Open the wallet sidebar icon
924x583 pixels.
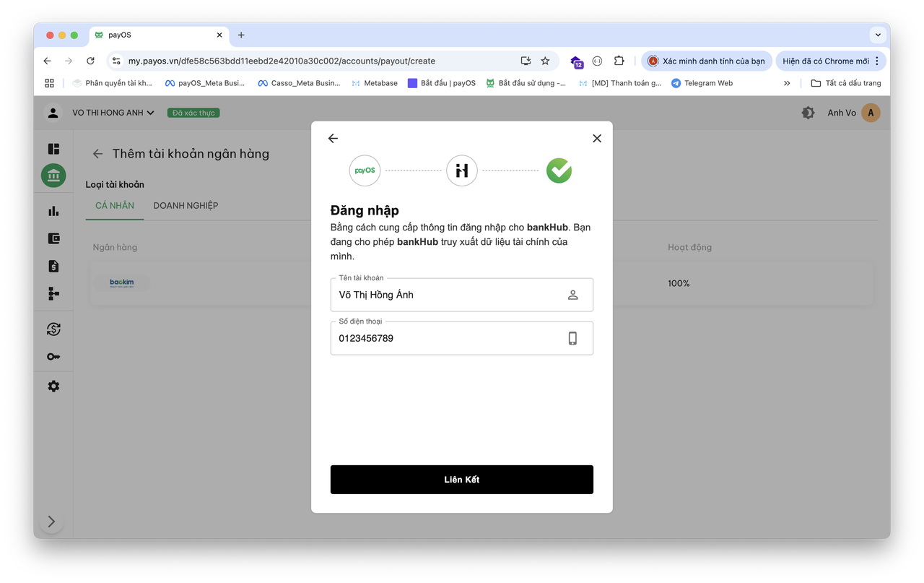(x=53, y=238)
